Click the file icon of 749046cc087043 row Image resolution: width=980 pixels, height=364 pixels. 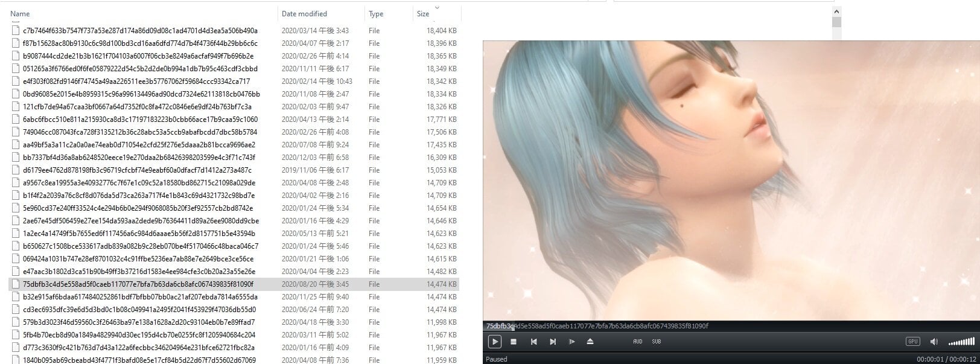click(x=16, y=132)
